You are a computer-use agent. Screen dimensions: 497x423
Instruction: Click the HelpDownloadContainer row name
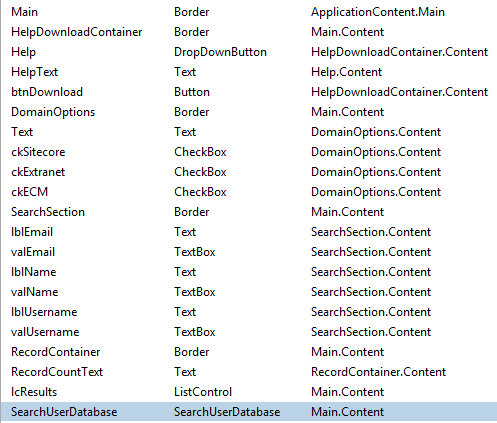click(77, 32)
